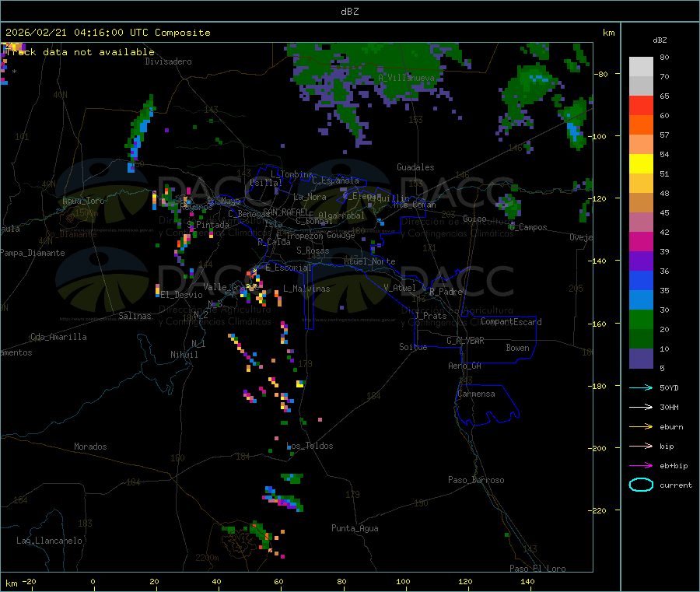Click the 'Divisadero' map label
Screen dimensions: 700x592
click(x=168, y=61)
